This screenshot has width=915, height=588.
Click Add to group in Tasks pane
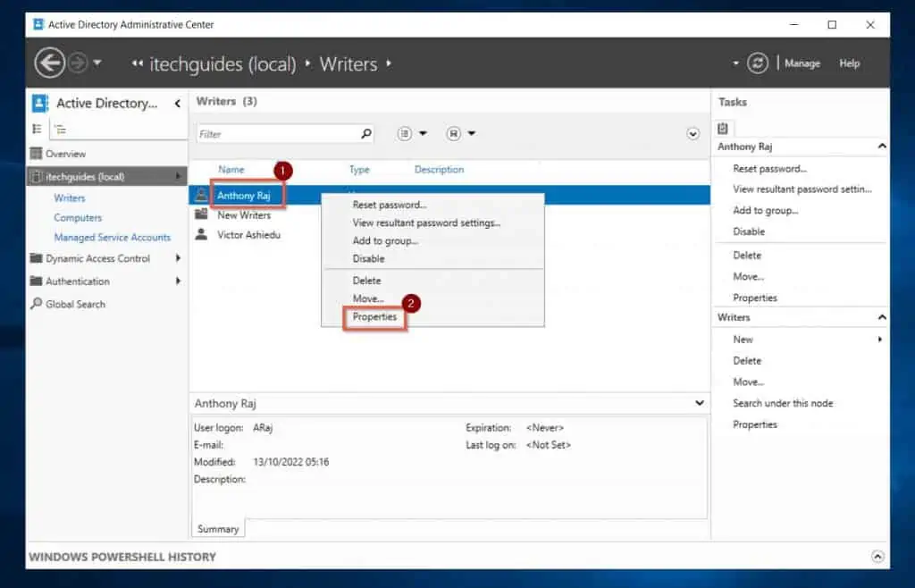click(x=766, y=211)
